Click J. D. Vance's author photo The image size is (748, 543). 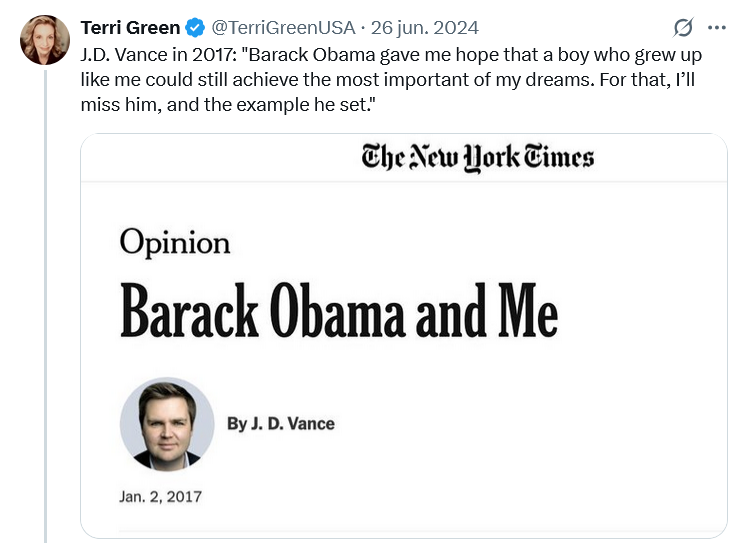(x=167, y=423)
